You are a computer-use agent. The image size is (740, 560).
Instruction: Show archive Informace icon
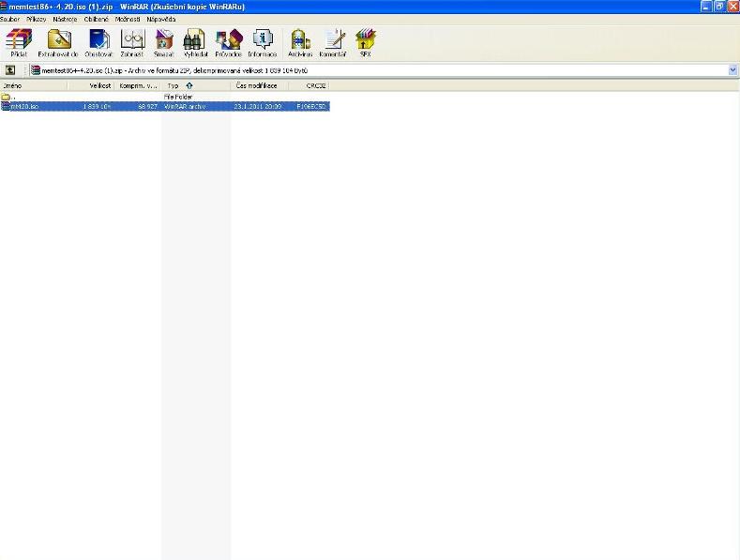coord(263,39)
